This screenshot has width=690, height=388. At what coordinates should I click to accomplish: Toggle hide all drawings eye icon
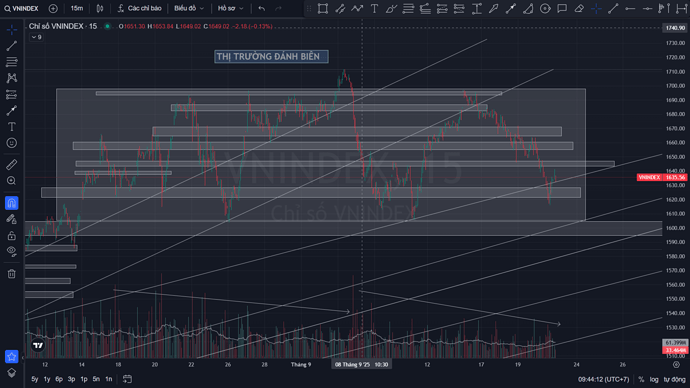pyautogui.click(x=12, y=251)
